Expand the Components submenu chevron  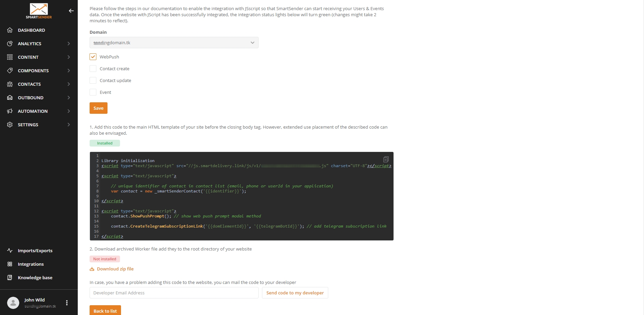coord(69,71)
